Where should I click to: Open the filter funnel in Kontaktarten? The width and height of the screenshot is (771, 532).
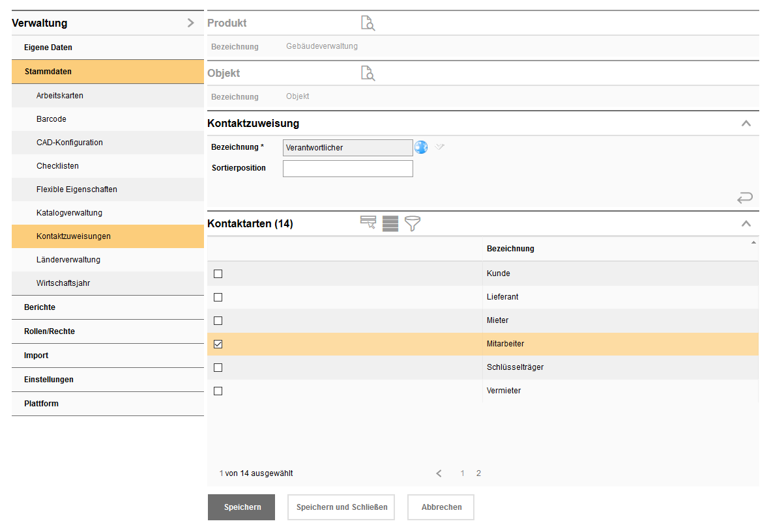click(x=413, y=223)
